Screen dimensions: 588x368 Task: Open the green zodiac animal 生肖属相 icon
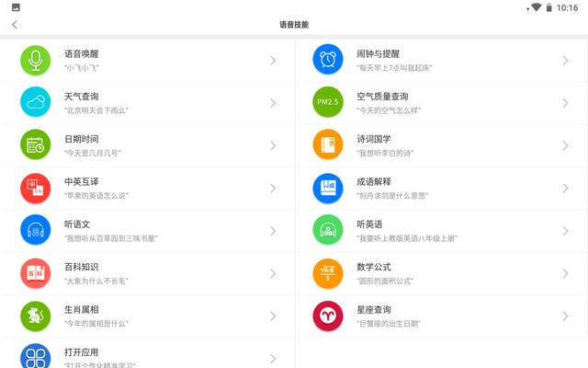[35, 316]
